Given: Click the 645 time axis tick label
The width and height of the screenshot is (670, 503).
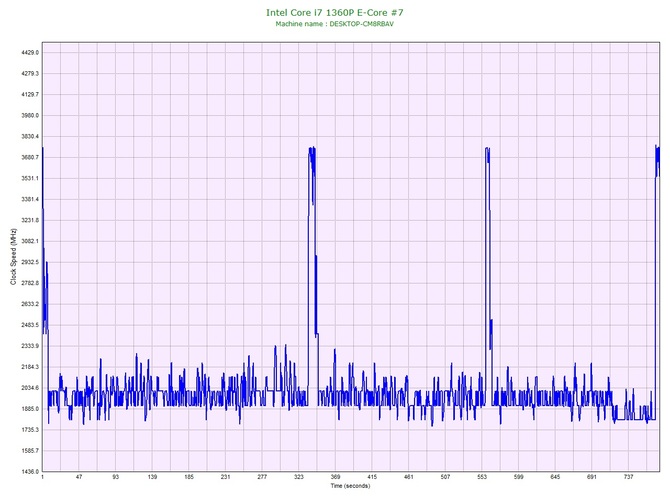Looking at the screenshot, I should (x=555, y=477).
